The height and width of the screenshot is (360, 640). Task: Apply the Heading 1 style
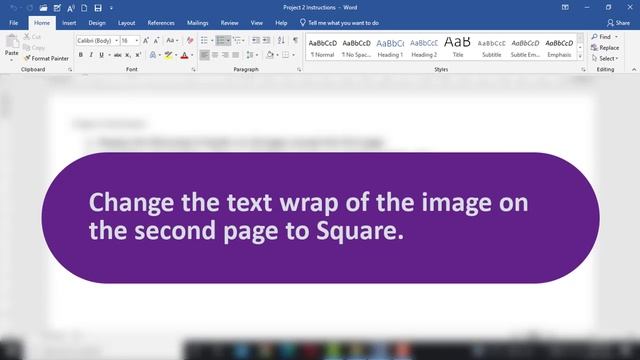click(x=390, y=47)
